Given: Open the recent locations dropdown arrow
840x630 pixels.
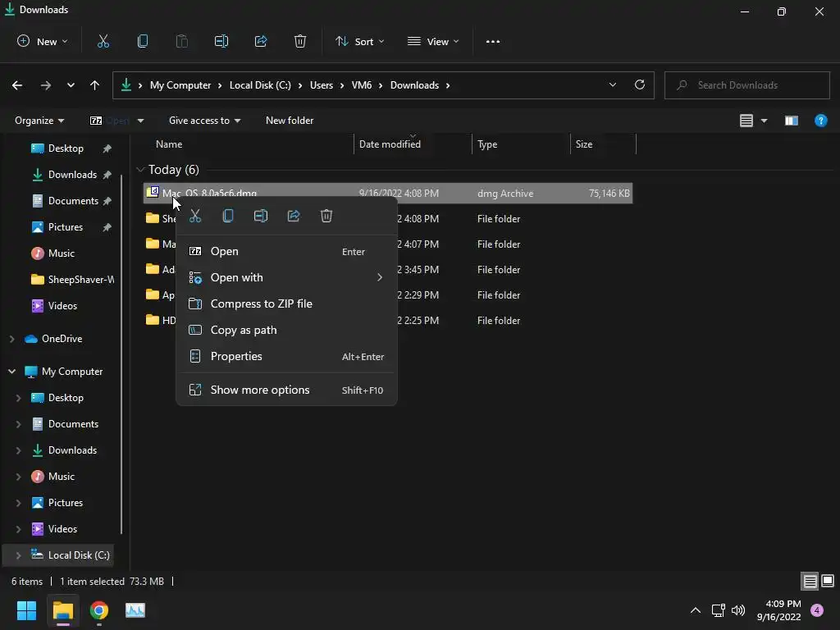Looking at the screenshot, I should point(71,85).
